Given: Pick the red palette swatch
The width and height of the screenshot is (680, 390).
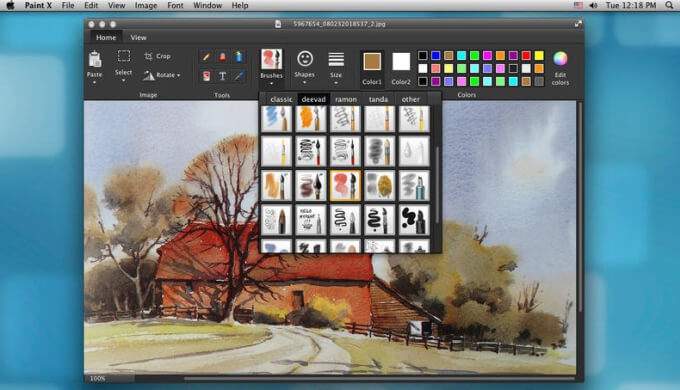Looking at the screenshot, I should pos(526,56).
